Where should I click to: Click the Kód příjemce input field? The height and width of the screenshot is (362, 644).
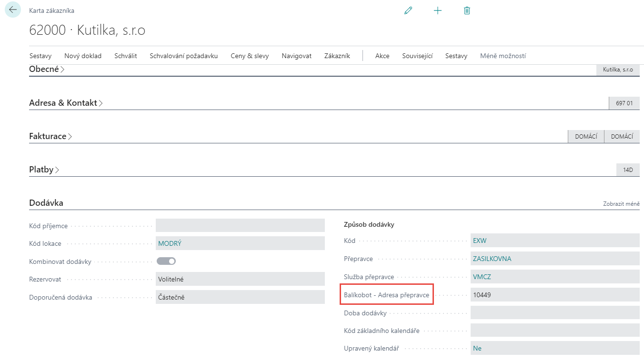pos(240,225)
